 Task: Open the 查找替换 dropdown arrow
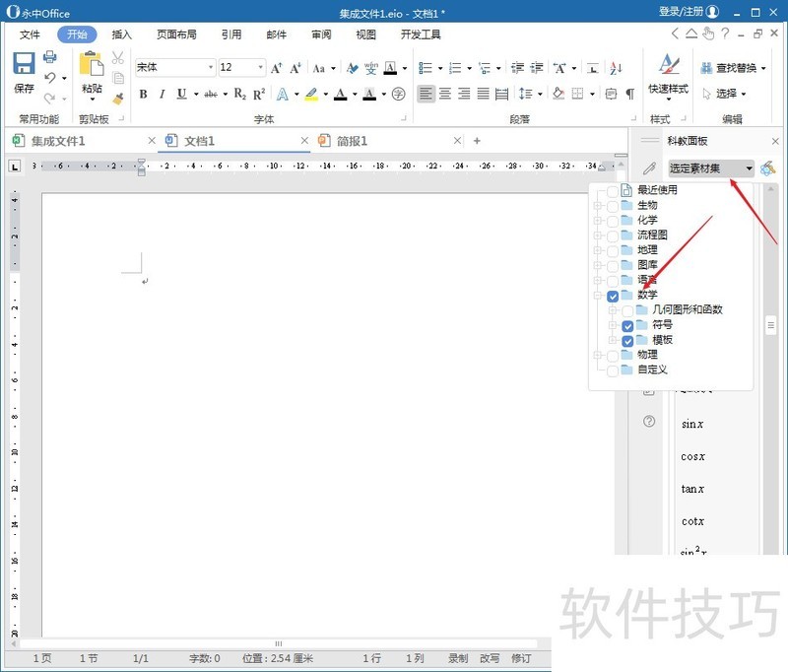click(763, 68)
